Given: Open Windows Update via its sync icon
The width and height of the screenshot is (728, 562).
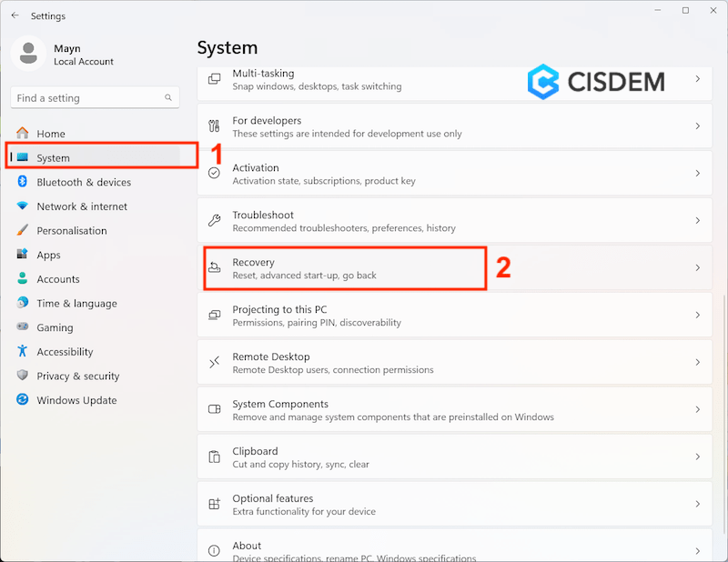Looking at the screenshot, I should click(23, 400).
